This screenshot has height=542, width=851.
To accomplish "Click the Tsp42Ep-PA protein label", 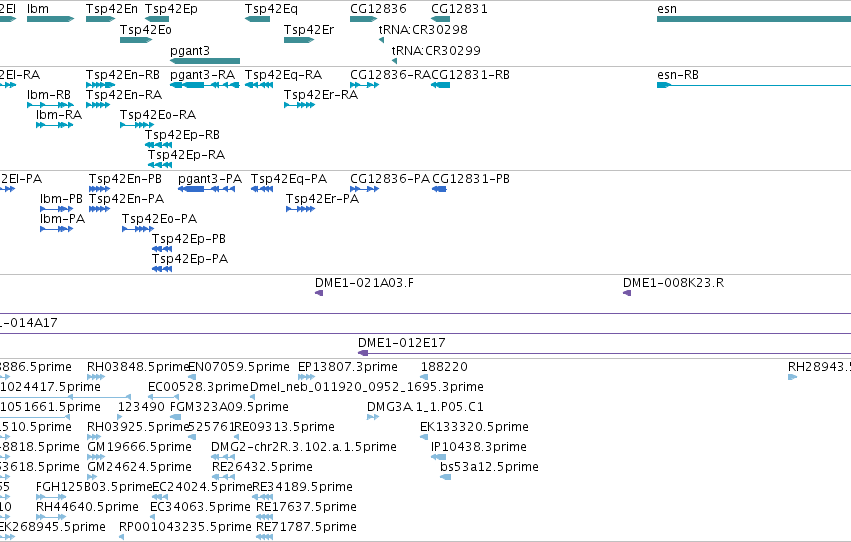I will (x=190, y=259).
